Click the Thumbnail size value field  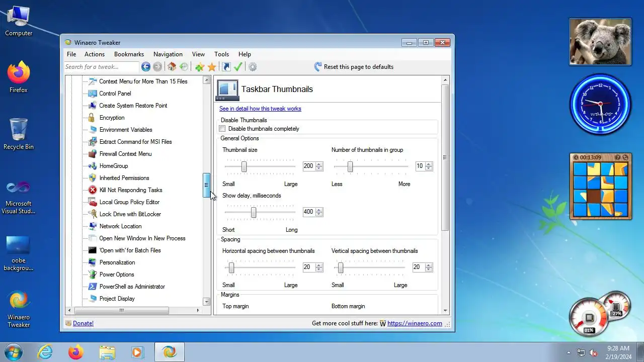tap(308, 166)
